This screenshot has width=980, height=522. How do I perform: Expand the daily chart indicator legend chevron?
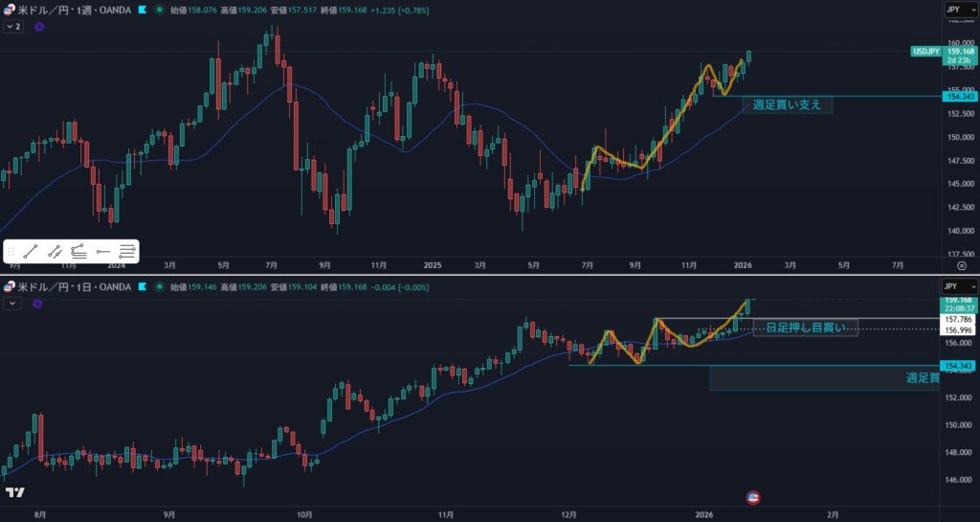pyautogui.click(x=13, y=303)
